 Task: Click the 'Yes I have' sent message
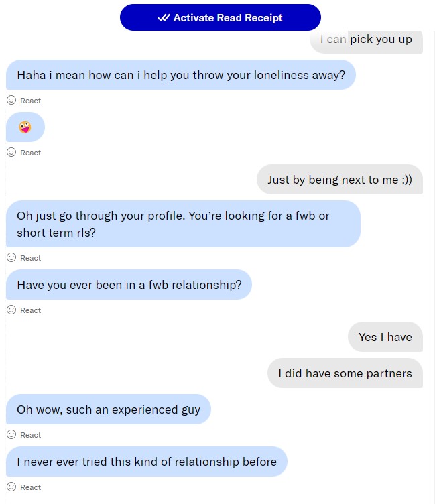pyautogui.click(x=385, y=336)
